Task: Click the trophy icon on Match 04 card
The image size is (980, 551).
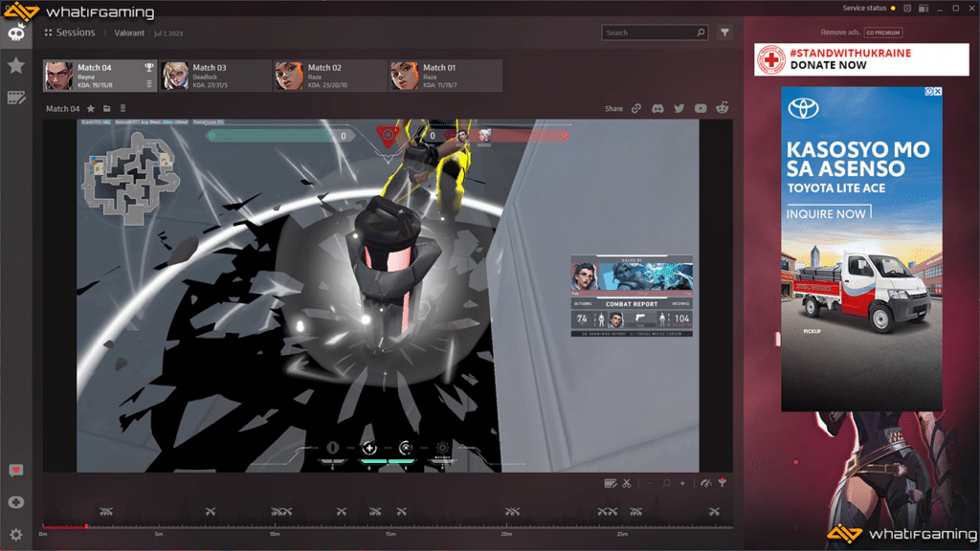Action: pos(148,67)
